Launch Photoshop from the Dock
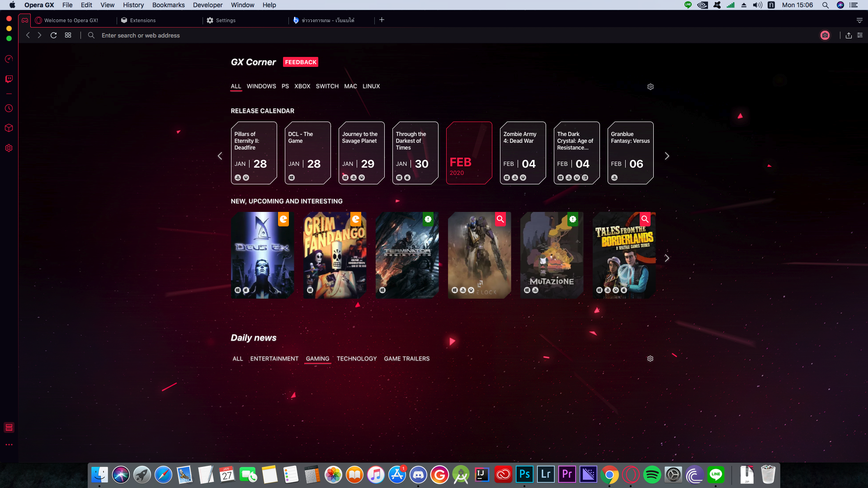Image resolution: width=868 pixels, height=488 pixels. pos(524,475)
